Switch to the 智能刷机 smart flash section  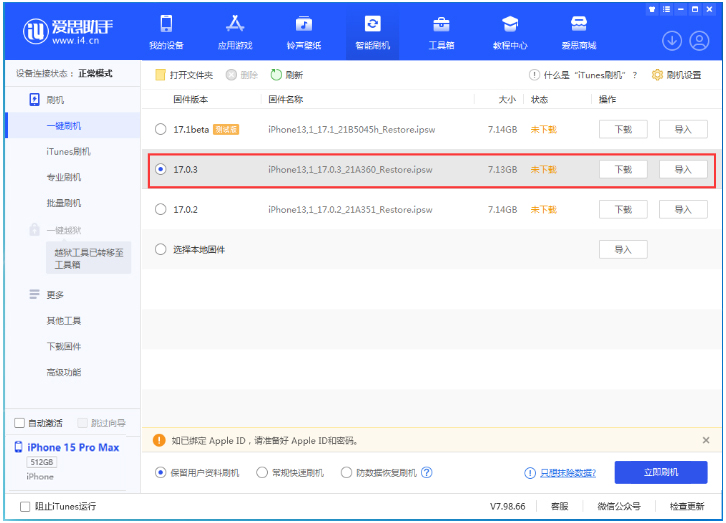[x=372, y=32]
